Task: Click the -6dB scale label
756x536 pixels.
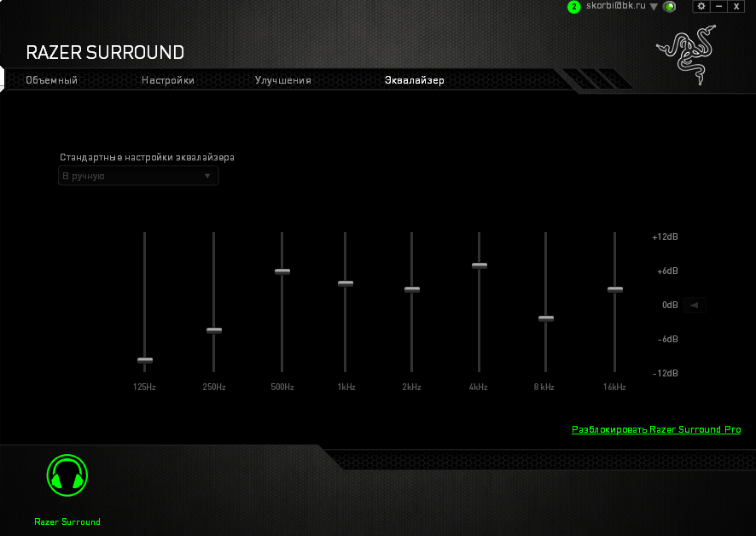Action: tap(668, 339)
